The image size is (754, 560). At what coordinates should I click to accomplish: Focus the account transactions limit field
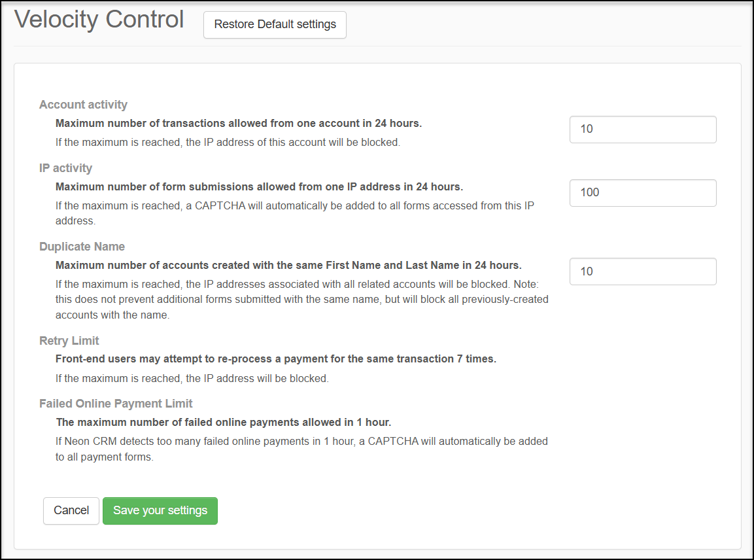pos(643,130)
